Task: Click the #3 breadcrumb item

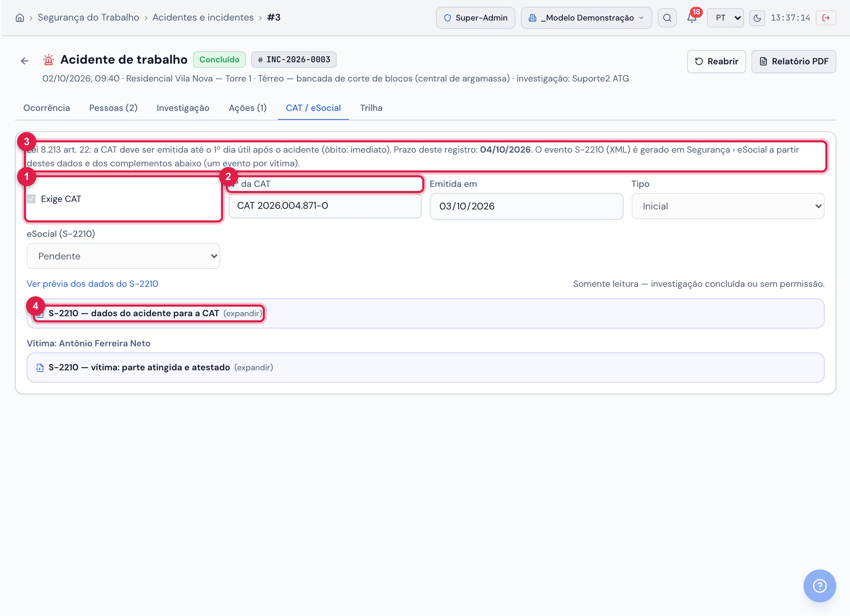Action: click(x=274, y=17)
